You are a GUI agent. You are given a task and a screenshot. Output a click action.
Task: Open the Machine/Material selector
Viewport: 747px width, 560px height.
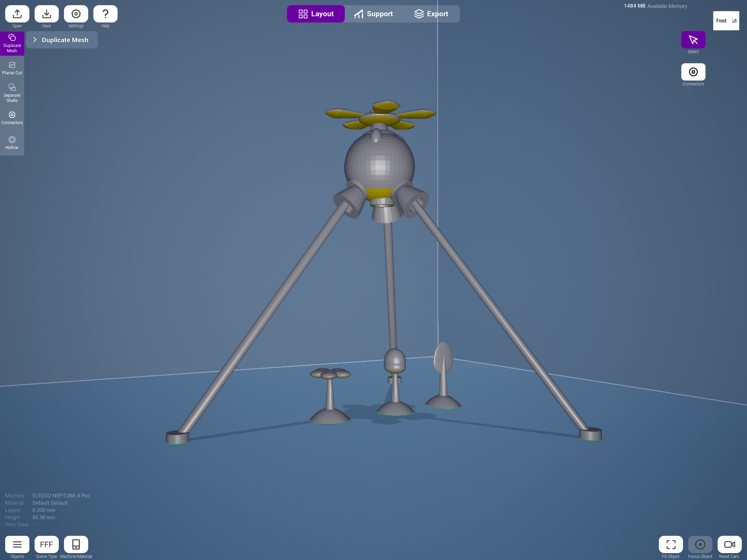pos(76,544)
